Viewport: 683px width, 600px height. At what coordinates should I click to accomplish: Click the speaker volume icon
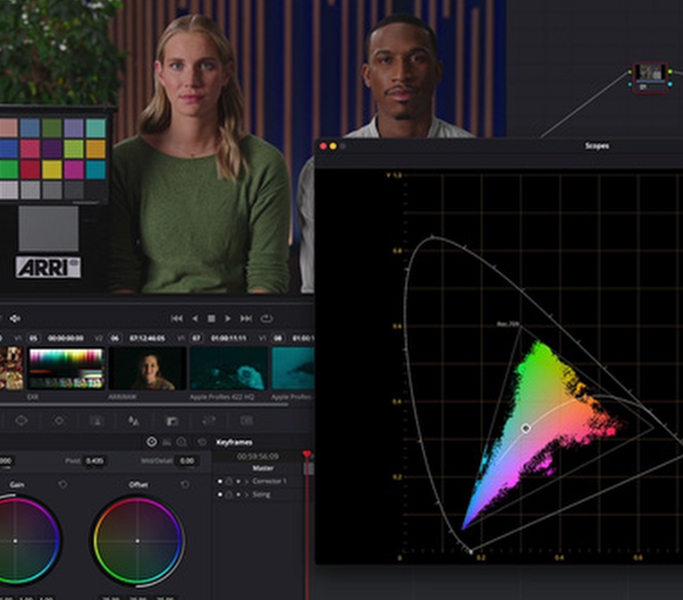point(15,319)
